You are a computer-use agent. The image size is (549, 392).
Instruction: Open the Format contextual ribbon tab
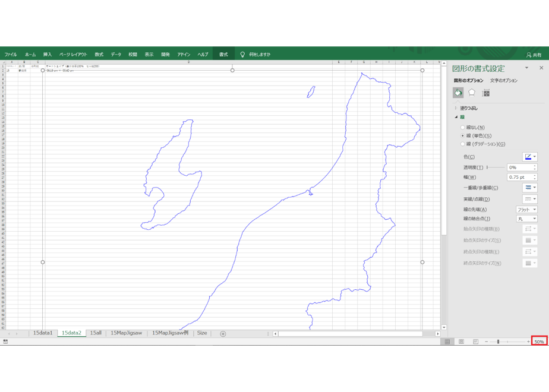(x=223, y=55)
